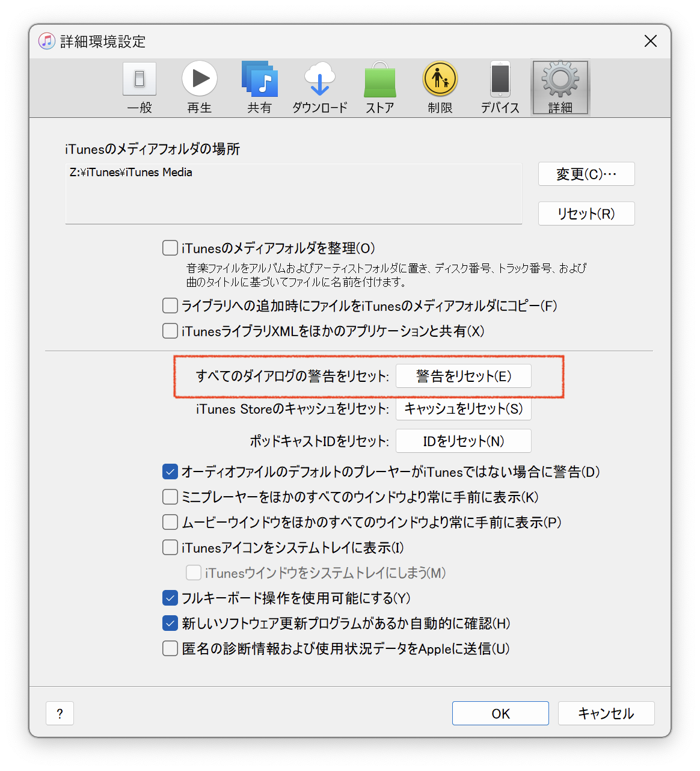Close the 詳細環境設定 dialog window
Viewport: 700px width, 771px height.
(x=651, y=41)
